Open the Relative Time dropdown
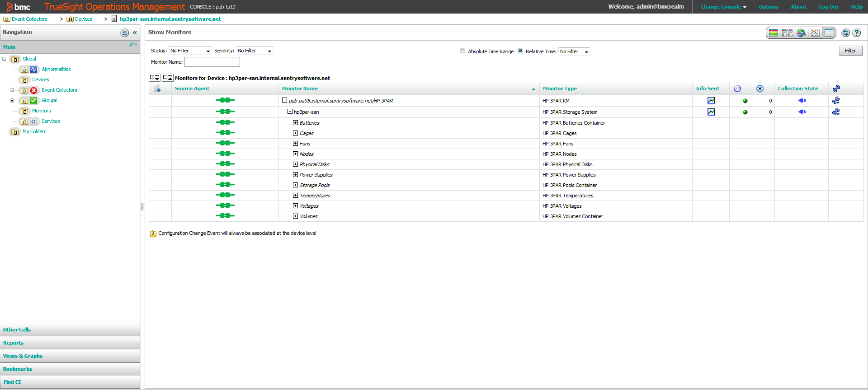Image resolution: width=868 pixels, height=392 pixels. 574,51
